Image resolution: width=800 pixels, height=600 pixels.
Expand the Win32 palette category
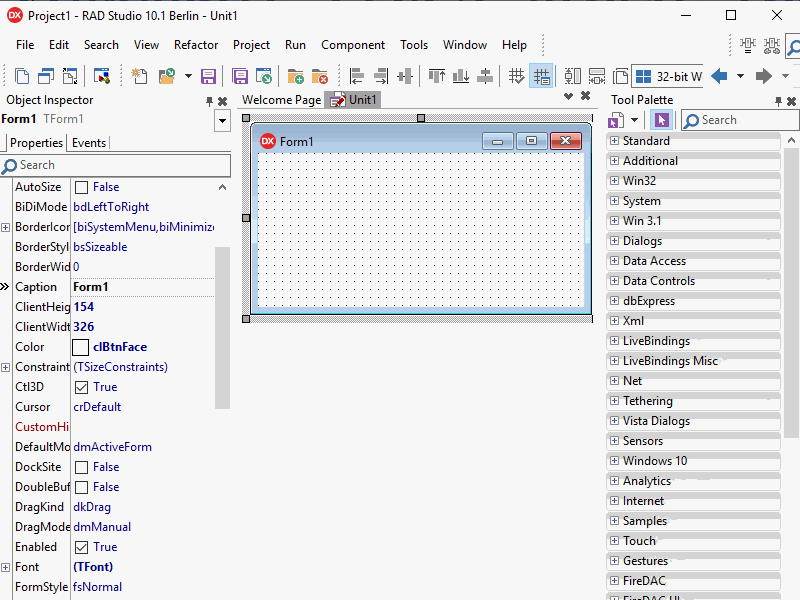[614, 180]
